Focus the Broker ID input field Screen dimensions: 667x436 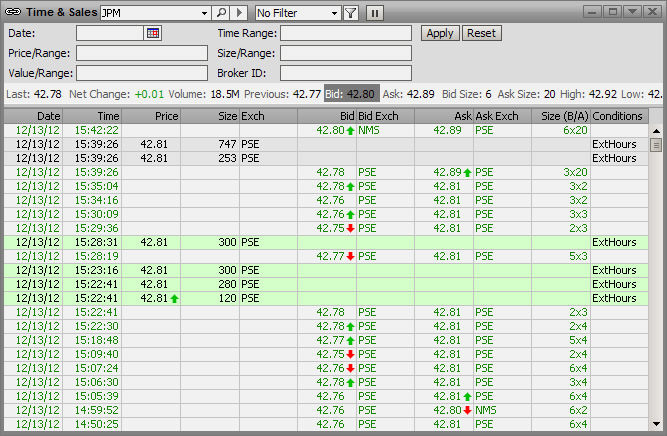click(346, 73)
